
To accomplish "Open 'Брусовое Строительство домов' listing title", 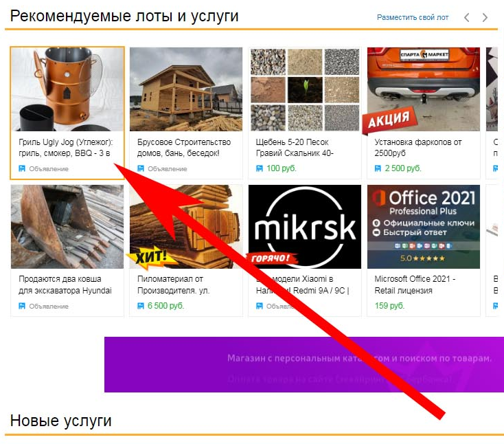I will coord(184,147).
